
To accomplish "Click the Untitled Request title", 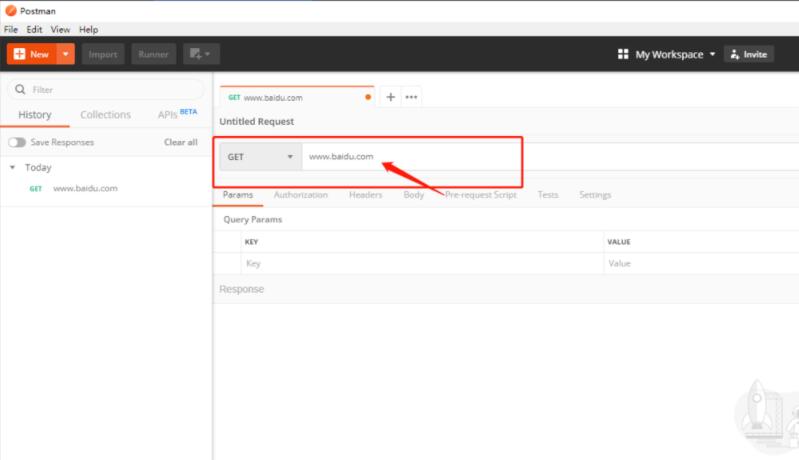I will pos(256,121).
